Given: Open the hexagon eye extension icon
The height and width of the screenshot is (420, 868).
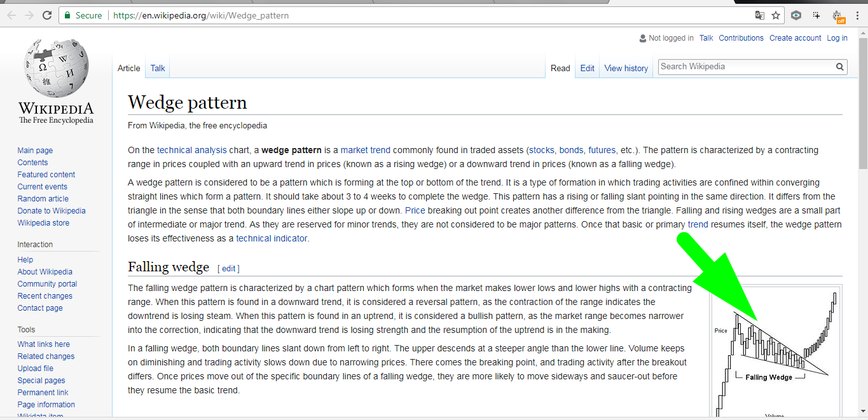Looking at the screenshot, I should coord(796,15).
